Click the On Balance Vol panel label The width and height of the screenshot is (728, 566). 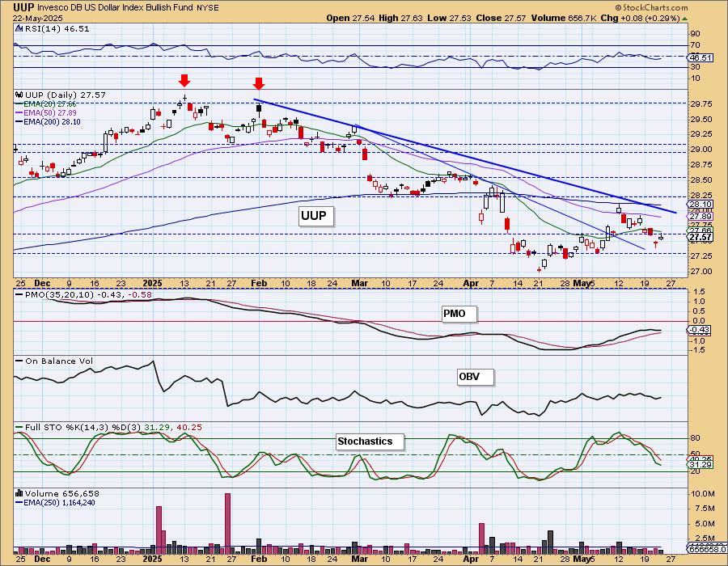point(59,361)
